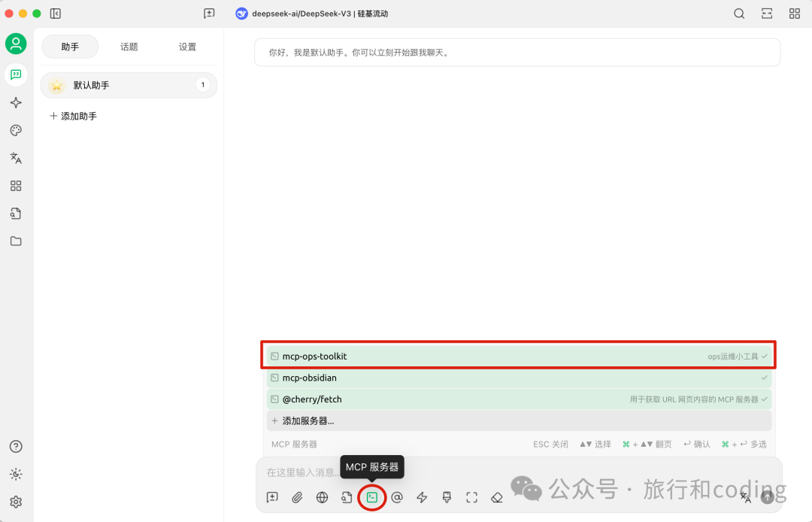812x522 pixels.
Task: Select the DeepSeek-V3 model selector
Action: 312,14
